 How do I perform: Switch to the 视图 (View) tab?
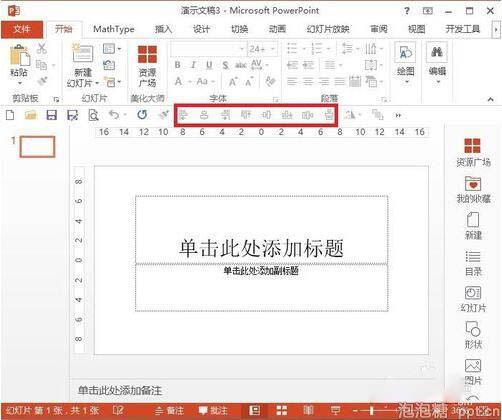click(416, 29)
